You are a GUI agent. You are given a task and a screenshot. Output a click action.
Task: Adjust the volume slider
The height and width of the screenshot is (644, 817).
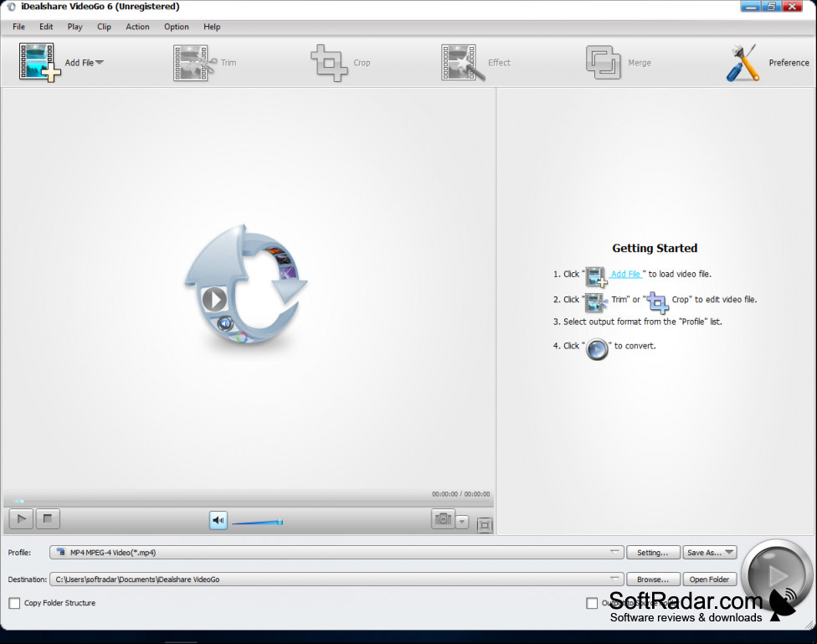257,522
